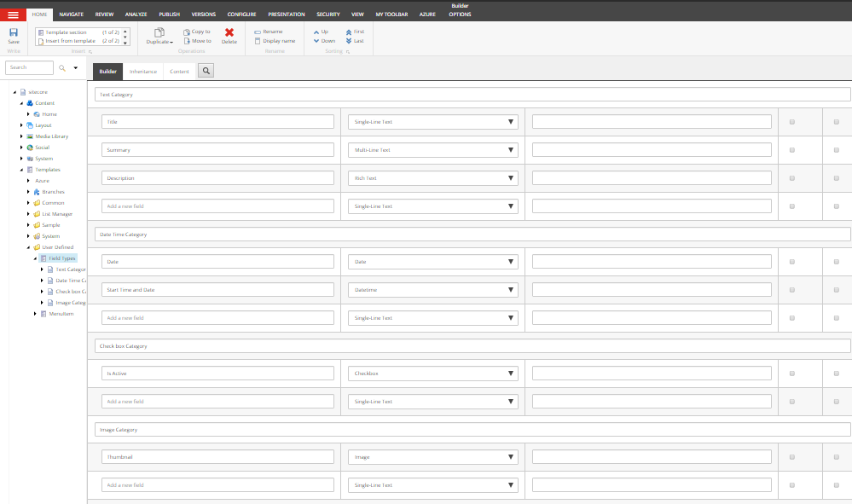Check the checkbox beside the Thumbnail field
The height and width of the screenshot is (504, 852).
(x=791, y=456)
